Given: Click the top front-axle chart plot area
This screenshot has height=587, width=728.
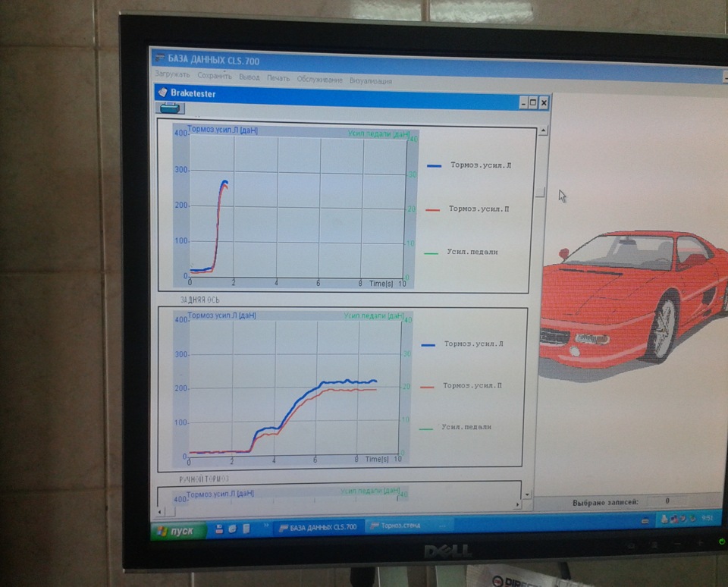Looking at the screenshot, I should pos(297,207).
